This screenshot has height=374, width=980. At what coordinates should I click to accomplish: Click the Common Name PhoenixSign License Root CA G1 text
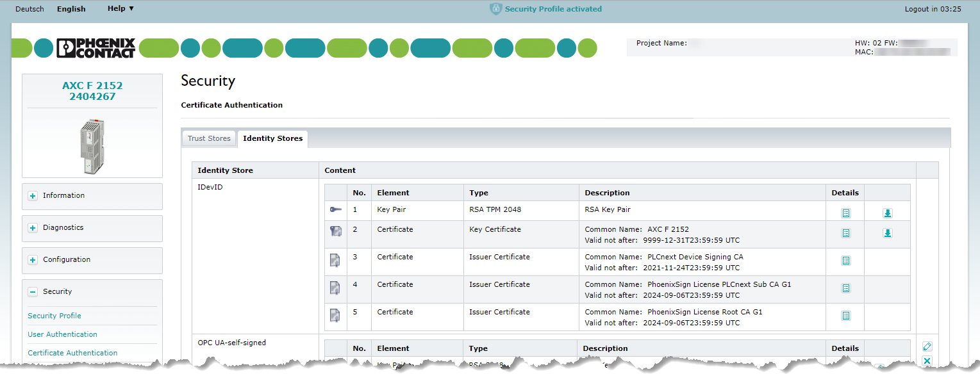[674, 312]
